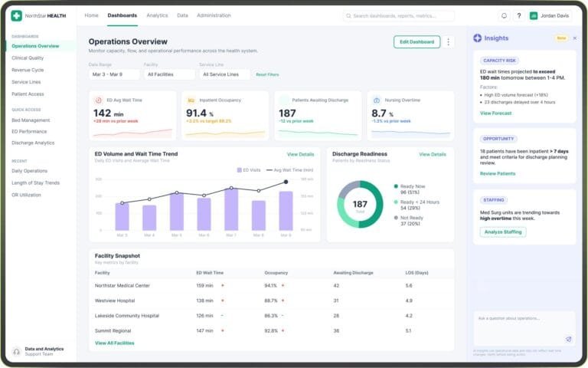Open recent OR Utilization
Image resolution: width=588 pixels, height=368 pixels.
tap(26, 195)
